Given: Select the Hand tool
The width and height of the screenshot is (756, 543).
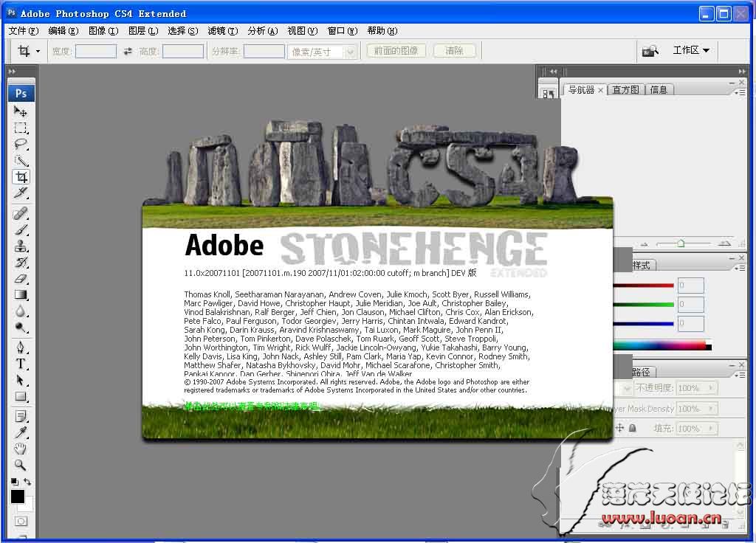Looking at the screenshot, I should pos(20,449).
